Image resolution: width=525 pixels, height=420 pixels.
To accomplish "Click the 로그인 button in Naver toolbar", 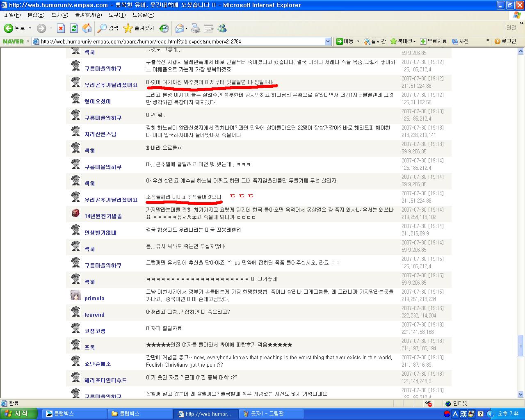I will [505, 41].
